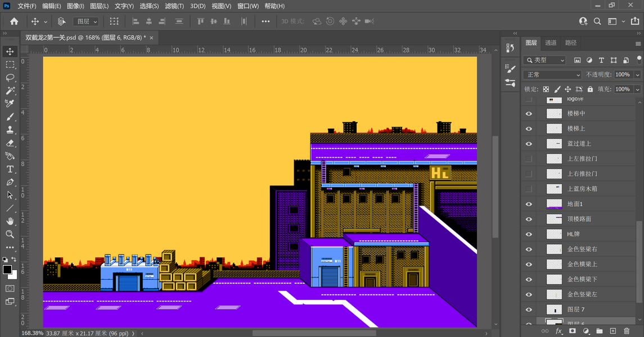Select the Move tool in toolbox
This screenshot has width=644, height=337.
[x=10, y=51]
